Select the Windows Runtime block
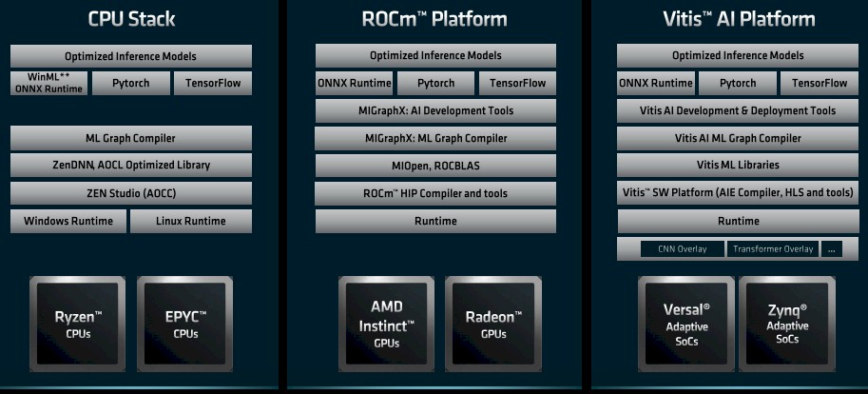This screenshot has width=868, height=394. (68, 221)
